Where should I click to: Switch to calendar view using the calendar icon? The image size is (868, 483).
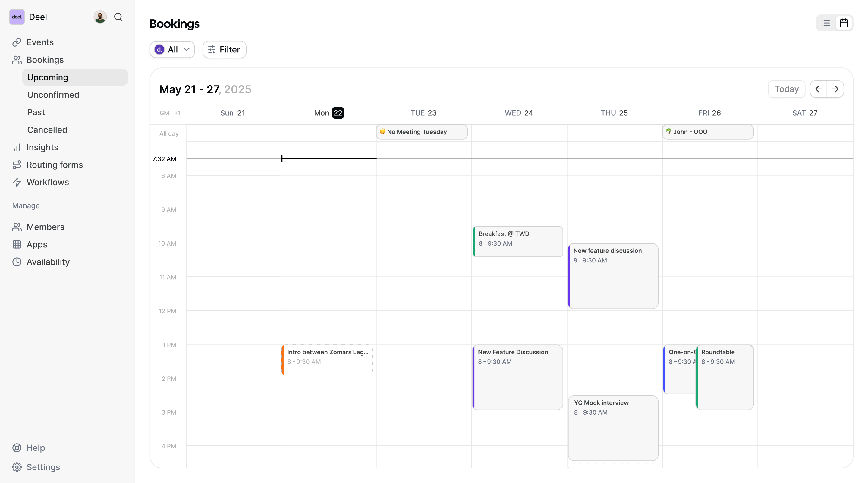[x=844, y=23]
